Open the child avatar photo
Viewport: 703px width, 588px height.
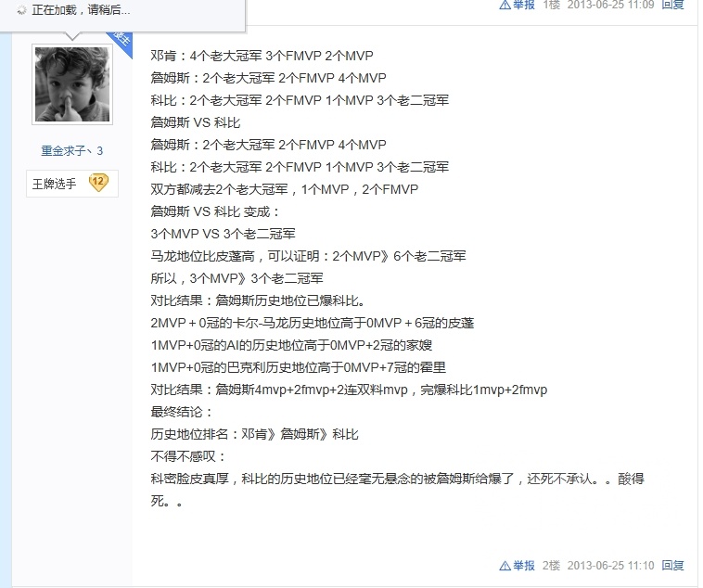72,83
